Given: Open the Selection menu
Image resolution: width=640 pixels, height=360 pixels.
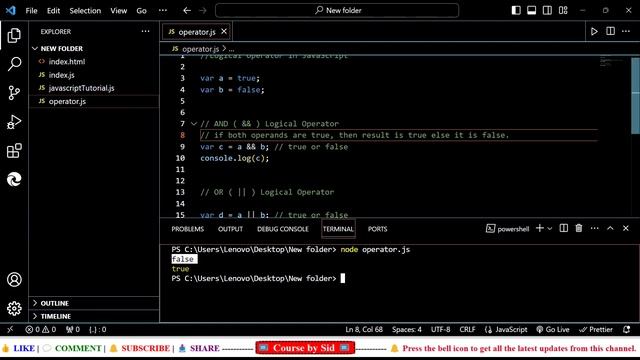Looking at the screenshot, I should [x=85, y=11].
